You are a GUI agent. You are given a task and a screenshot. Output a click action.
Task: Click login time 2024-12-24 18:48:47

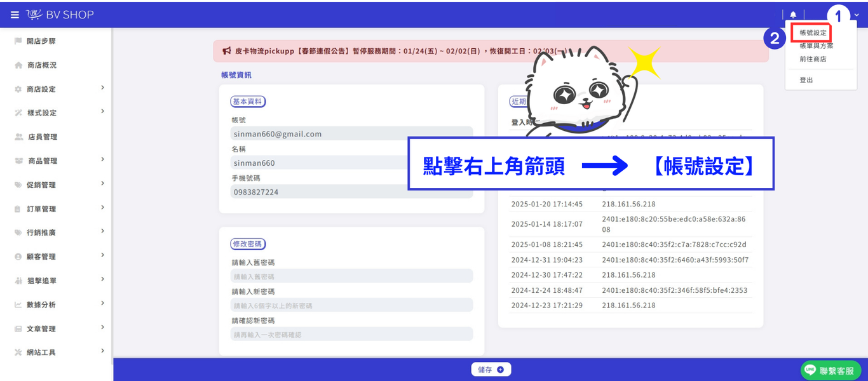[547, 290]
